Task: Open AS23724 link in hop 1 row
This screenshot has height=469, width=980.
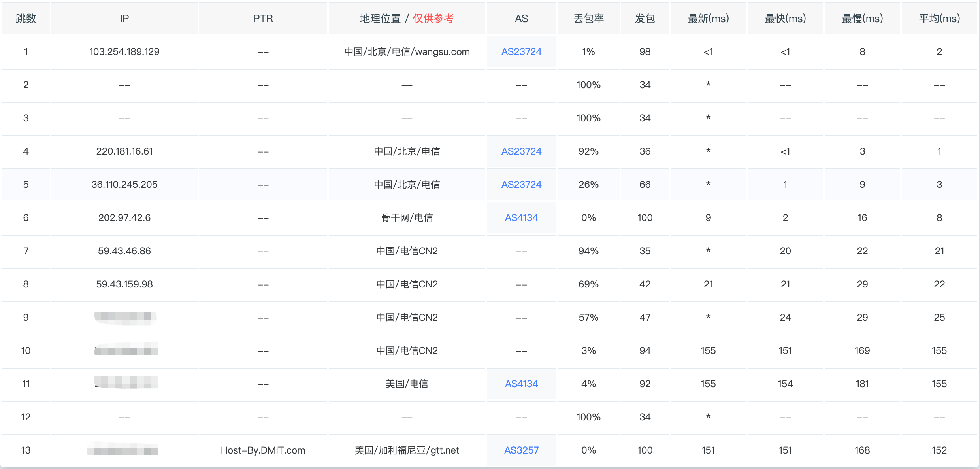Action: 521,52
